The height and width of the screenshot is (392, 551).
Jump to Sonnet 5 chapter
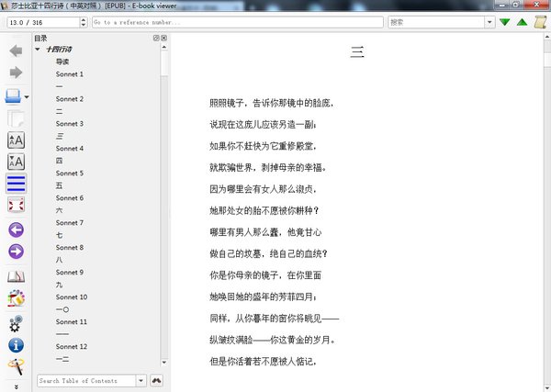pos(70,174)
